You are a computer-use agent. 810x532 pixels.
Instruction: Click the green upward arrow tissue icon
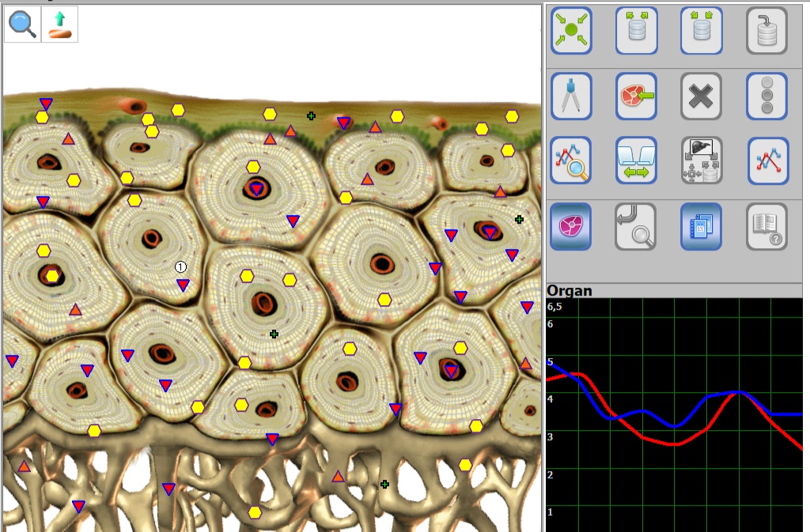59,24
